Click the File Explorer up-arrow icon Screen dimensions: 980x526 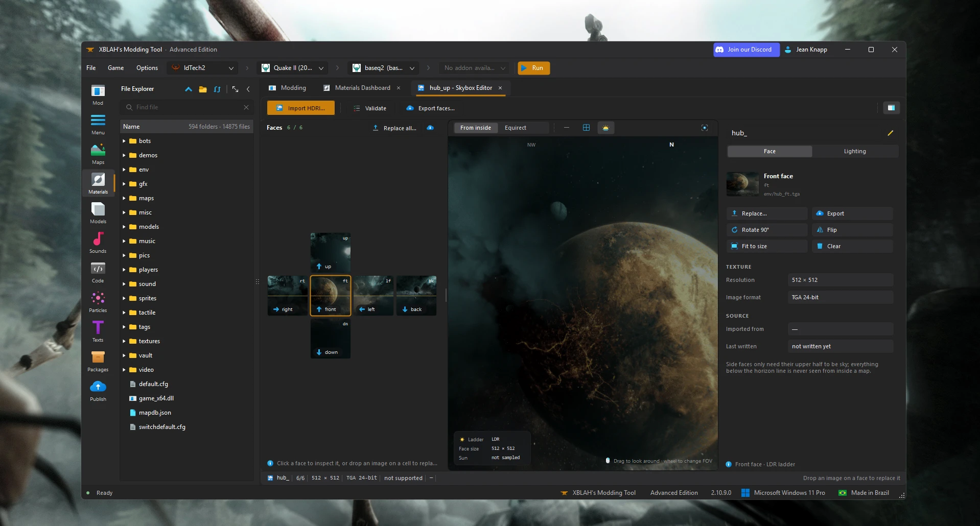189,89
